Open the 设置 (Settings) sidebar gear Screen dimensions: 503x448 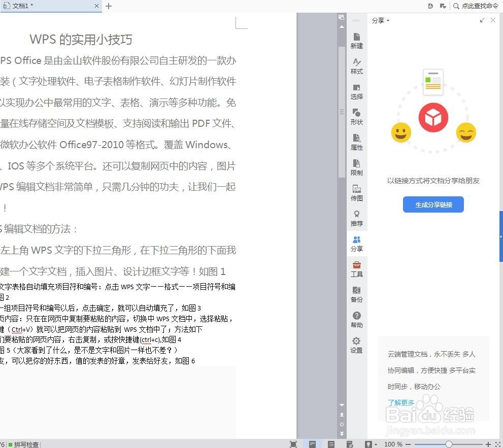click(x=356, y=346)
